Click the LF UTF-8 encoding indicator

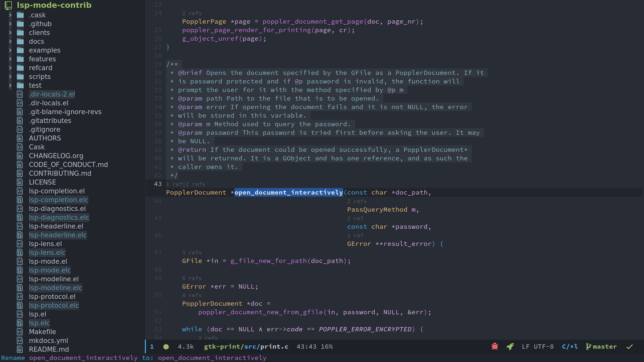pyautogui.click(x=538, y=346)
